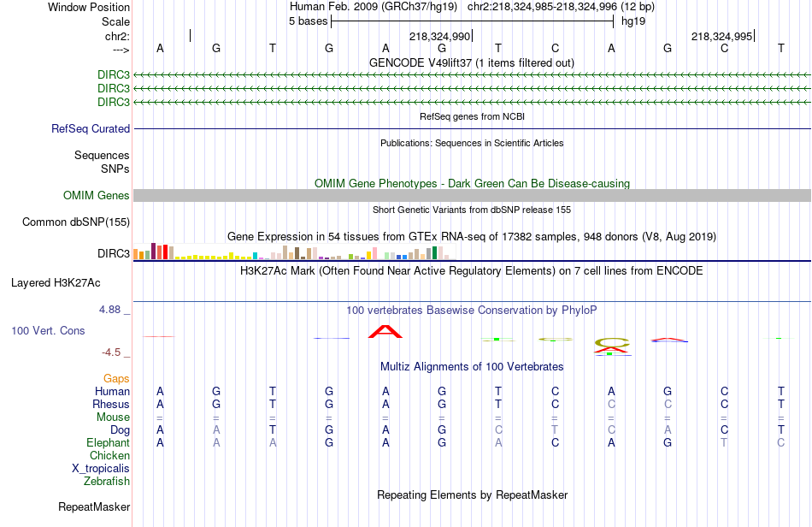Select the 100 Vert. Cons label
Screen dimensions: 812x527
48,330
